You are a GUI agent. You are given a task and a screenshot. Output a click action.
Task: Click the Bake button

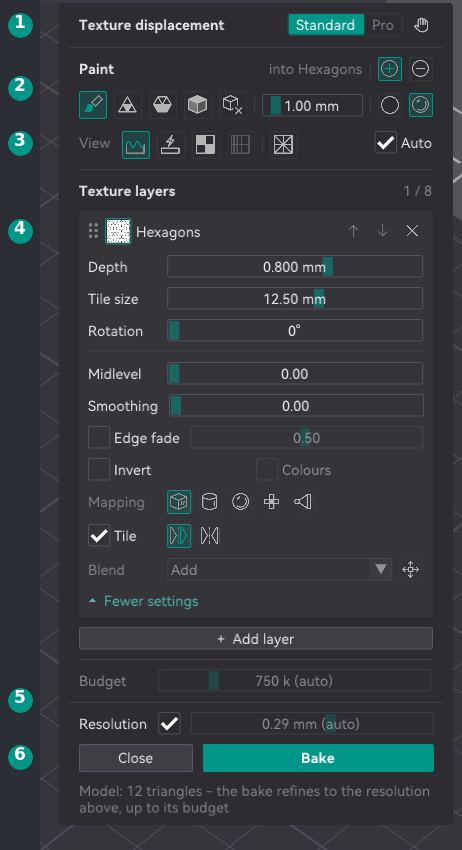pos(318,758)
